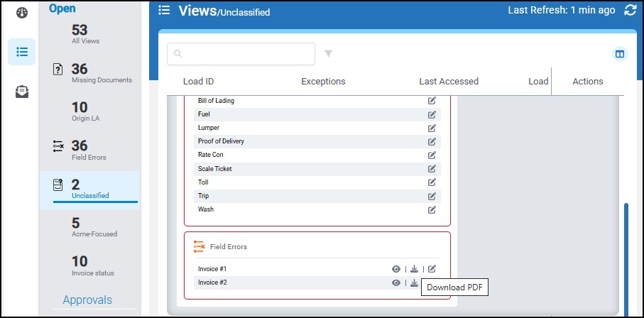Click the orange Field Errors section icon
The image size is (644, 318).
click(x=200, y=246)
